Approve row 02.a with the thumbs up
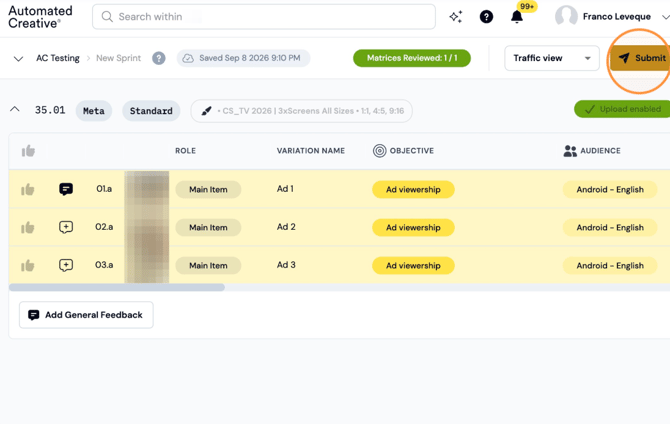The image size is (670, 424). pos(28,227)
